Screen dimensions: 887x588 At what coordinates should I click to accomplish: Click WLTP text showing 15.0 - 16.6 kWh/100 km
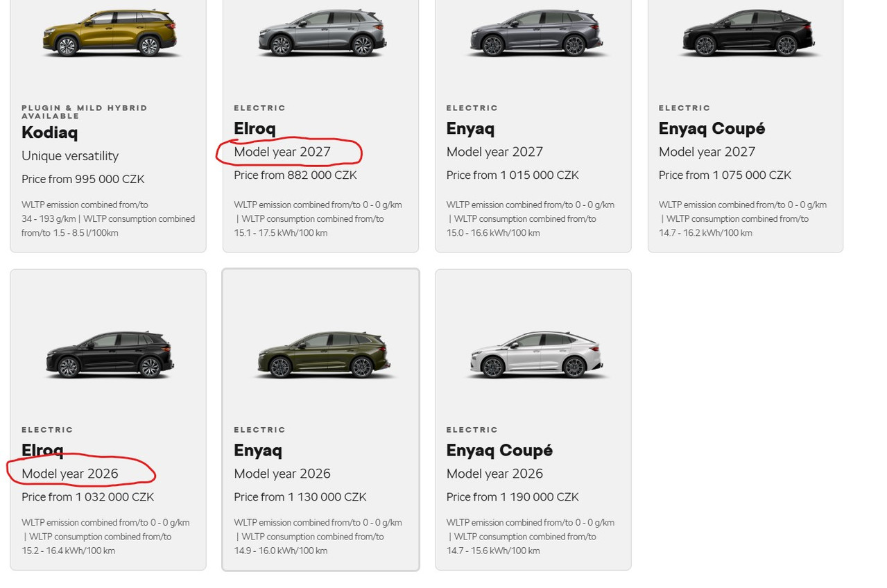pos(531,218)
